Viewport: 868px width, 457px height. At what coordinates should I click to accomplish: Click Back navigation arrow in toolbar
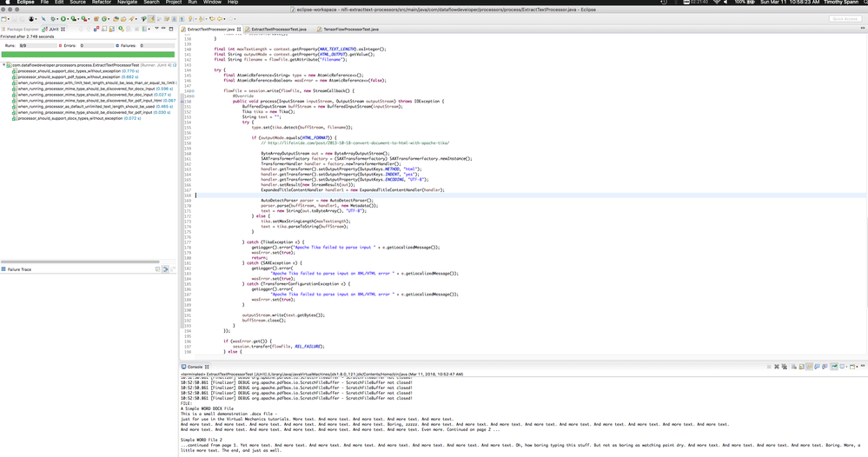click(x=220, y=19)
